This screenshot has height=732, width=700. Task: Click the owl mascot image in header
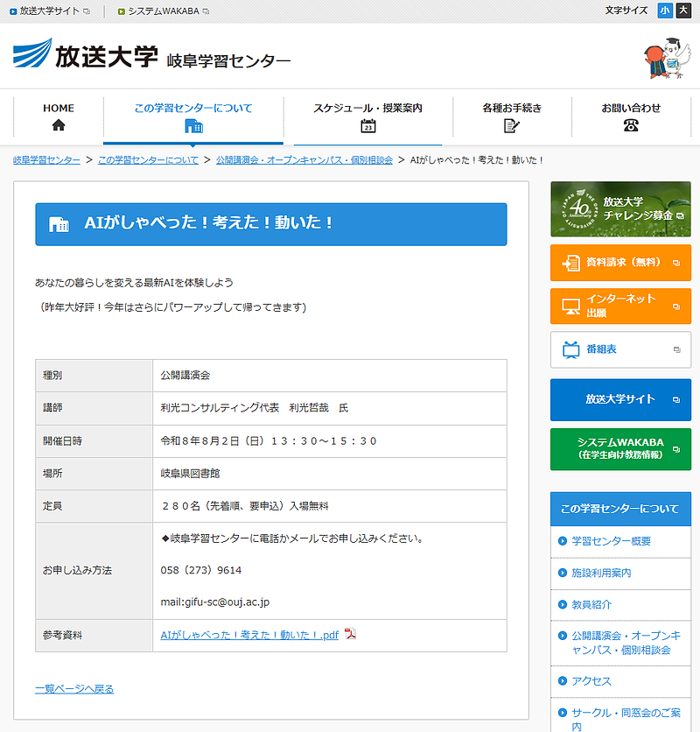click(668, 58)
